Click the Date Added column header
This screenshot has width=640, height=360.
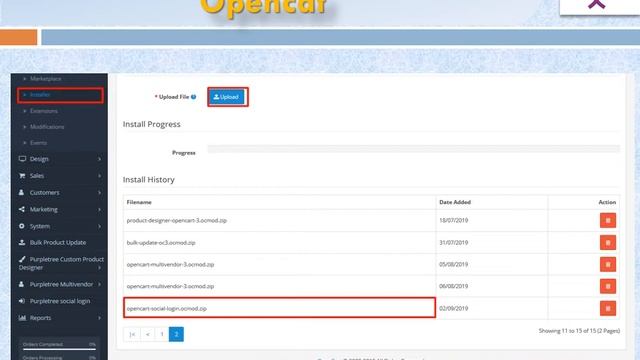coord(455,202)
